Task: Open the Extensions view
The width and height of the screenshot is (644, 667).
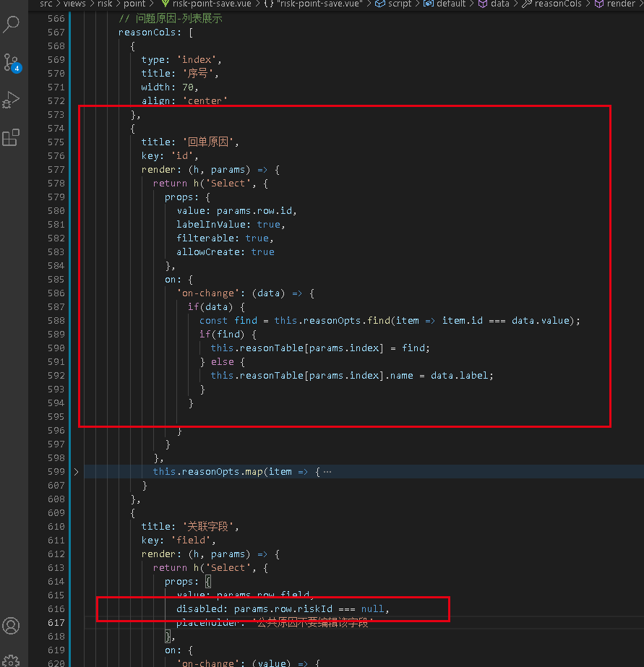Action: click(x=11, y=137)
